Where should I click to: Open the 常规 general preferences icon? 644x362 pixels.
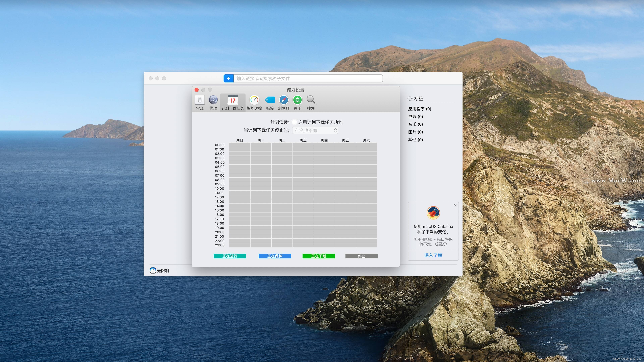(200, 100)
